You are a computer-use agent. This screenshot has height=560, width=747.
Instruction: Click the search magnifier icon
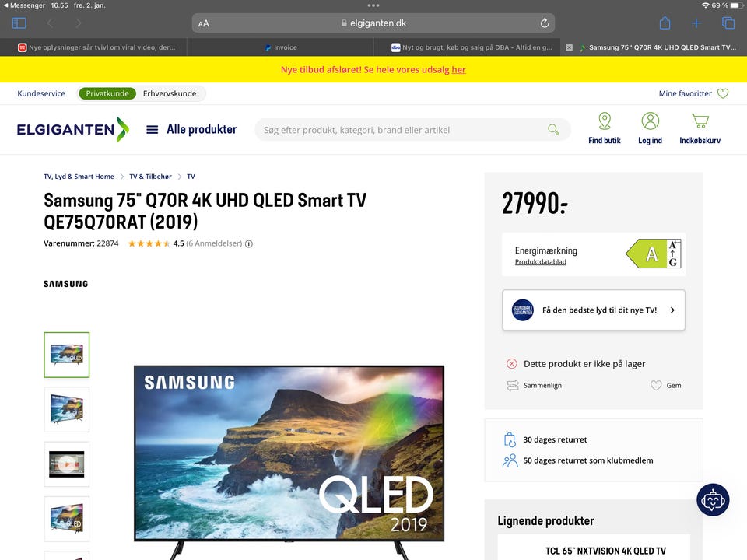coord(553,130)
